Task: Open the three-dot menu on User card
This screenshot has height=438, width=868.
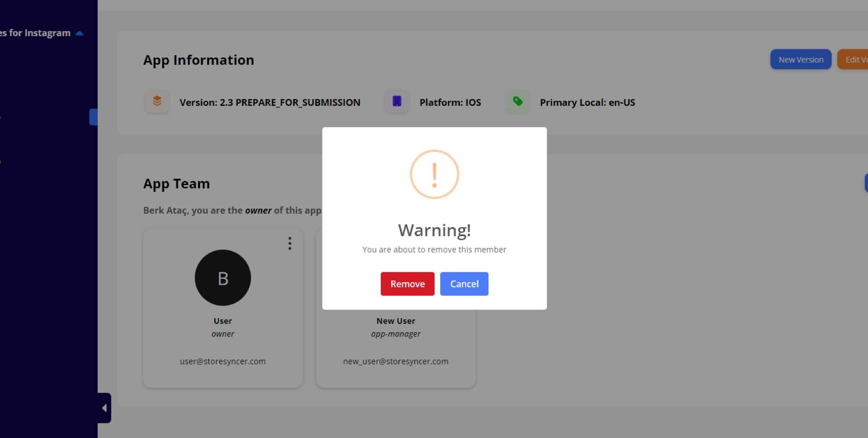Action: (x=290, y=243)
